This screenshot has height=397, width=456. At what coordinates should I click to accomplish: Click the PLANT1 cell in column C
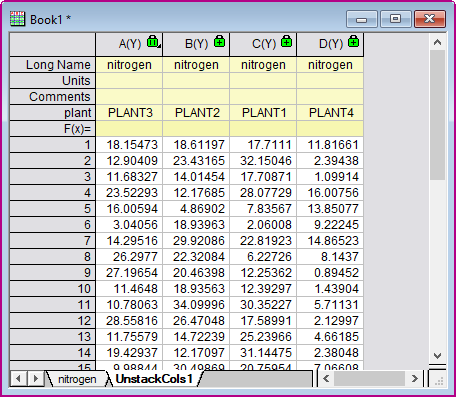point(263,113)
